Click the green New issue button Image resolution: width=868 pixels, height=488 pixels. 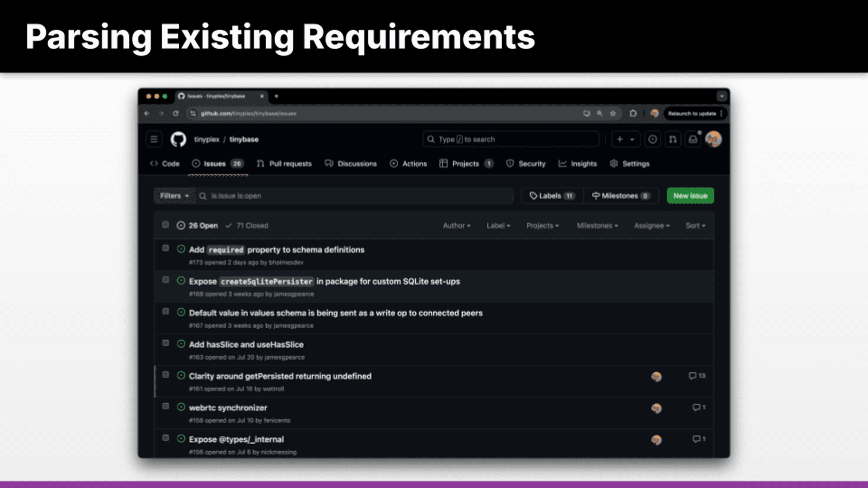tap(690, 196)
